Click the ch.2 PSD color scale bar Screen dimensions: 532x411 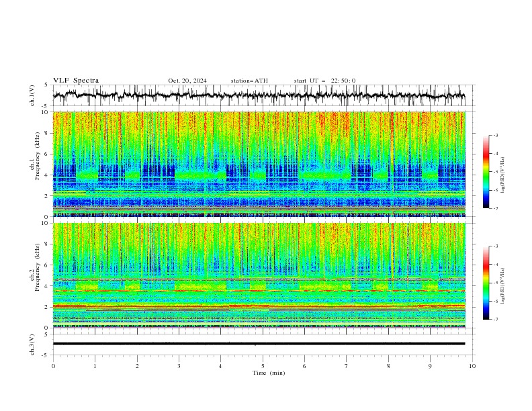point(486,283)
